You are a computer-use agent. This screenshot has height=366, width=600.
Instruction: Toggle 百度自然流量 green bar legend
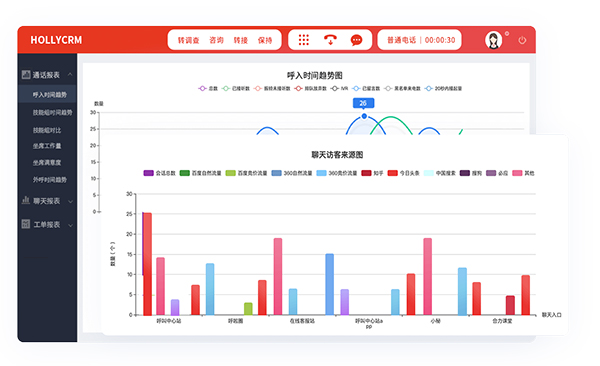pyautogui.click(x=201, y=173)
